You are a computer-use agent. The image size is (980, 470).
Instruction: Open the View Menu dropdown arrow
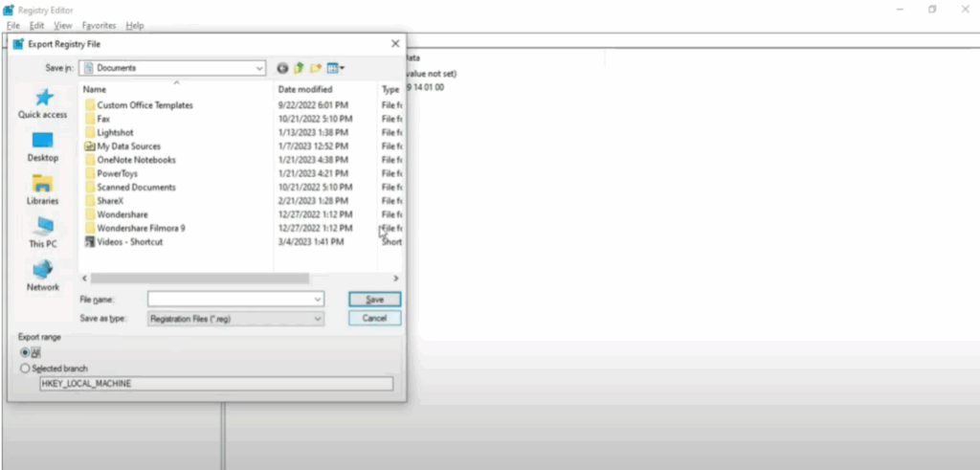click(342, 68)
